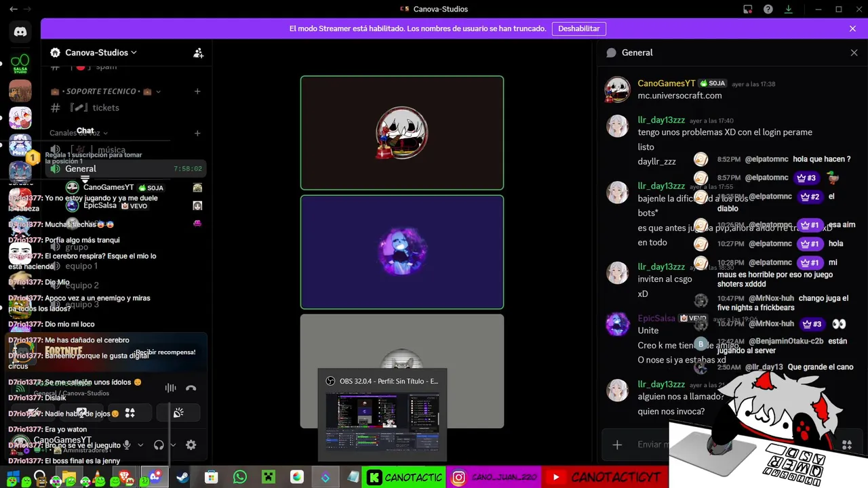Click Recibir recompensa on Fortnite quest
This screenshot has height=488, width=868.
[x=165, y=352]
